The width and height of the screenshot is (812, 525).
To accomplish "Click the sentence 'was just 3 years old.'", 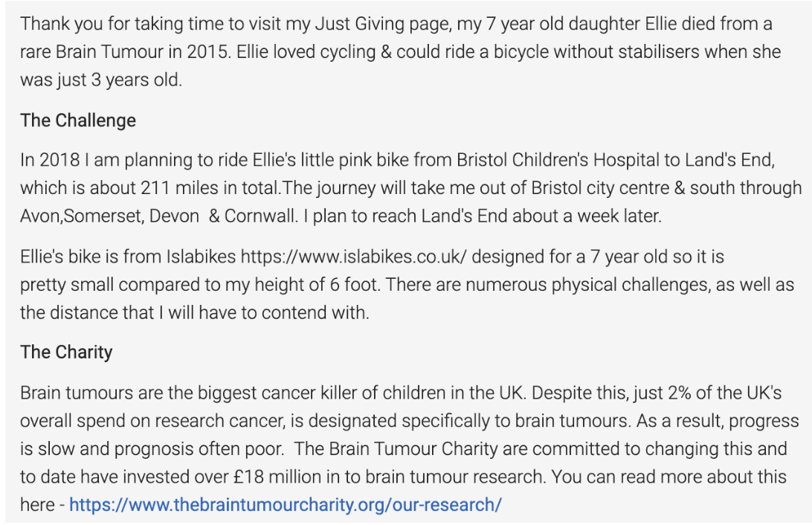I will pyautogui.click(x=101, y=80).
